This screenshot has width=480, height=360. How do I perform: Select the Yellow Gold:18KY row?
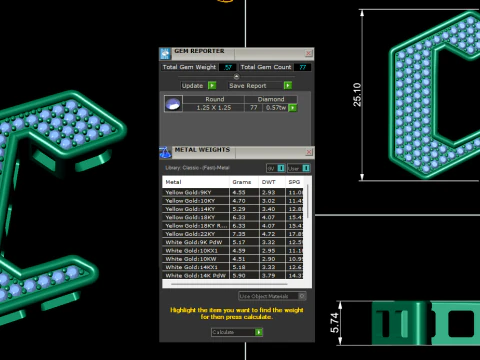[233, 217]
